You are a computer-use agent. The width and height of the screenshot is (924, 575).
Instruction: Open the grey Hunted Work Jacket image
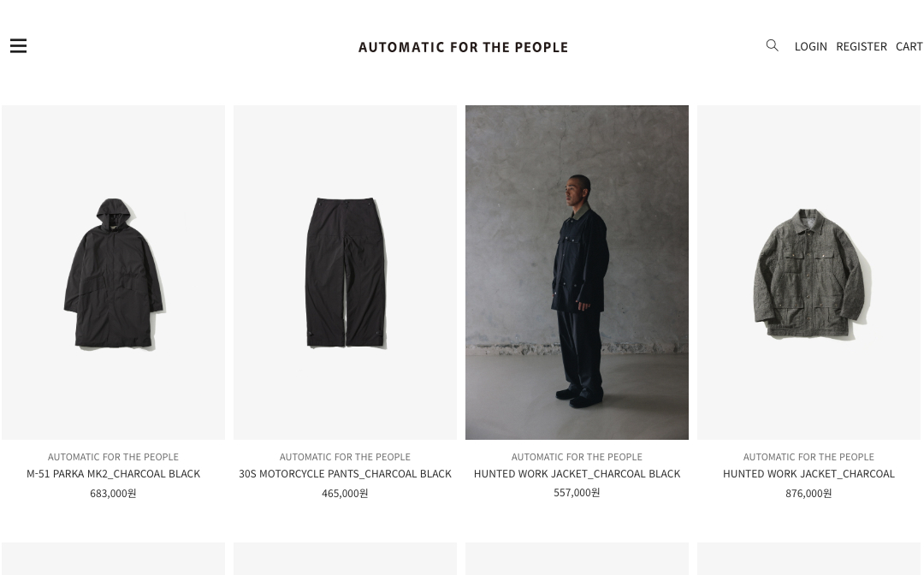(808, 272)
